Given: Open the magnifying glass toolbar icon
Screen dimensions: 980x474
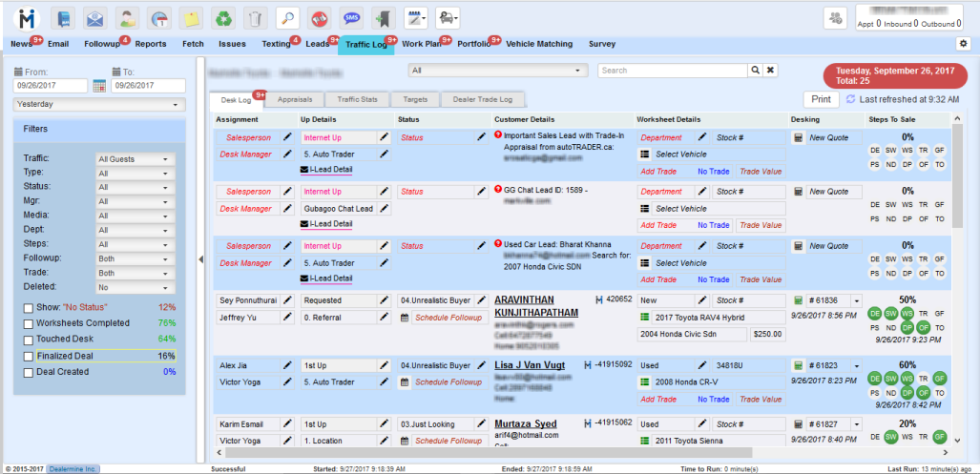Looking at the screenshot, I should pyautogui.click(x=287, y=17).
